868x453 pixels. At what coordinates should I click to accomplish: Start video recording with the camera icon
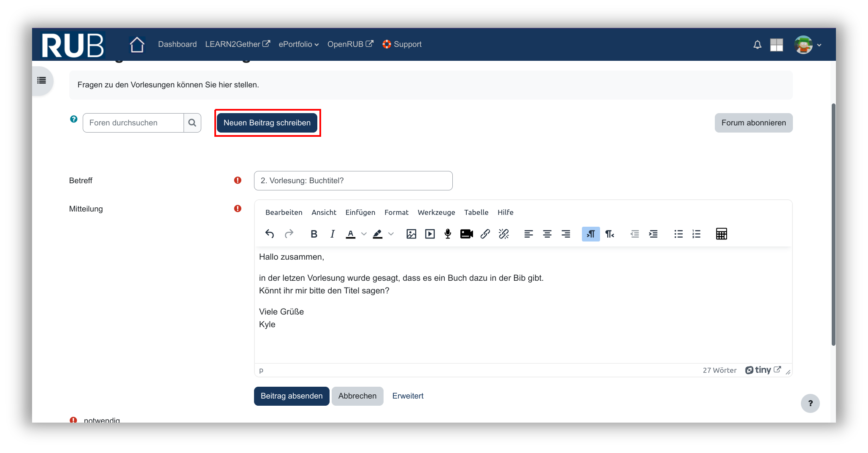point(466,234)
